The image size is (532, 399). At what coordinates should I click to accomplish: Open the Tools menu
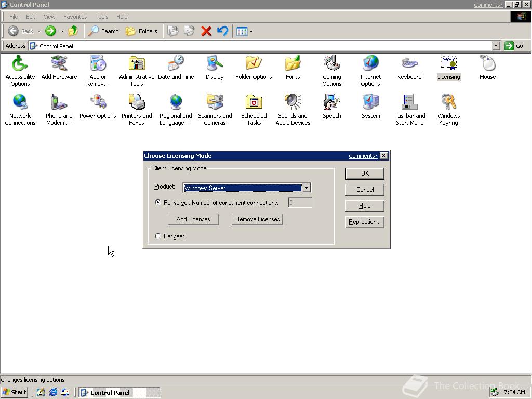[x=101, y=17]
